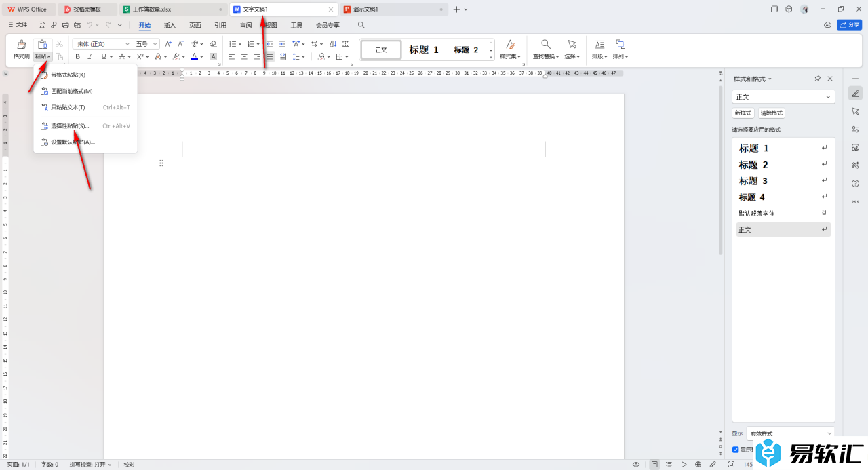This screenshot has width=868, height=470.
Task: Toggle superscript X² formatting
Action: coord(140,57)
